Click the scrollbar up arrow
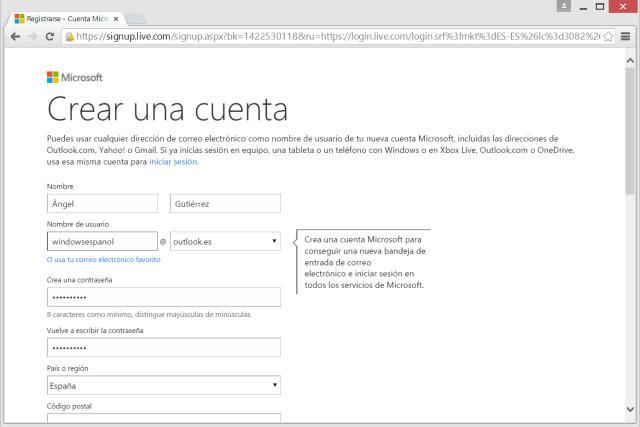The width and height of the screenshot is (640, 427). pyautogui.click(x=630, y=60)
